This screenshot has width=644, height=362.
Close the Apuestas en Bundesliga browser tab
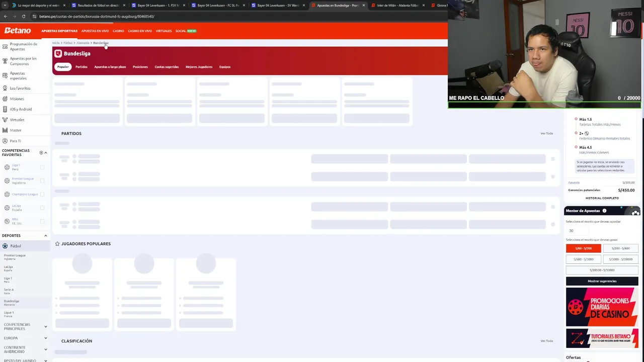coord(363,6)
